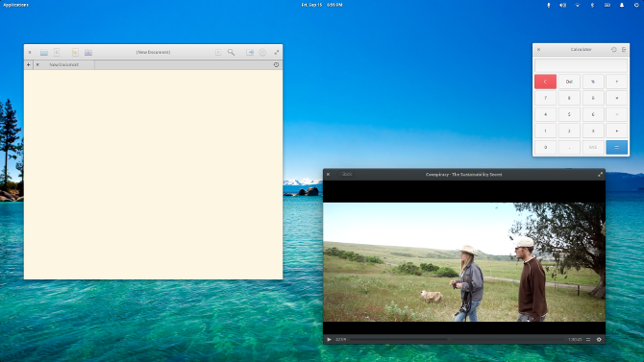
Task: Click the multiply button in Calculator
Action: tap(617, 98)
